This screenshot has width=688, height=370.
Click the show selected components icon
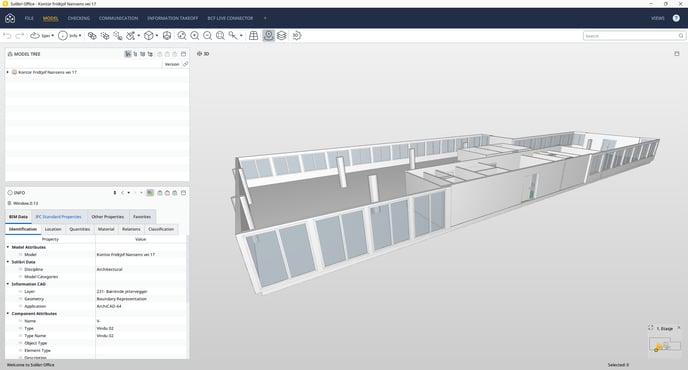pyautogui.click(x=92, y=36)
